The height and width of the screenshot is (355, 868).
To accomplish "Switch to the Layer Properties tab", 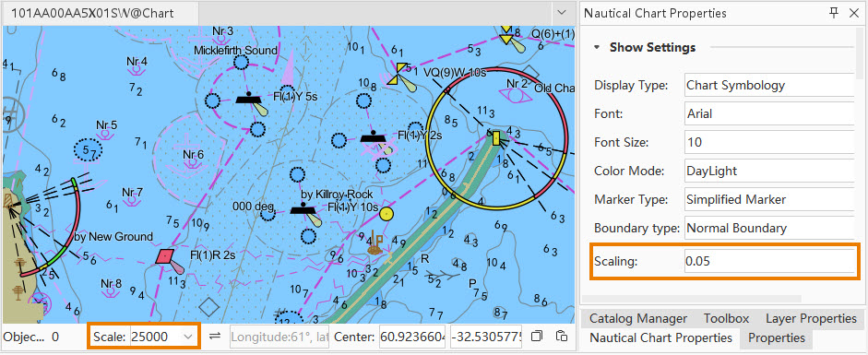I will (x=811, y=318).
